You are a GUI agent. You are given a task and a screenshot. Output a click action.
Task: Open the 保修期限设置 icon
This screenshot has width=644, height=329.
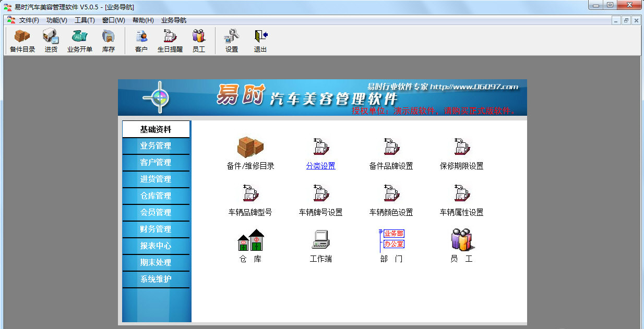462,147
